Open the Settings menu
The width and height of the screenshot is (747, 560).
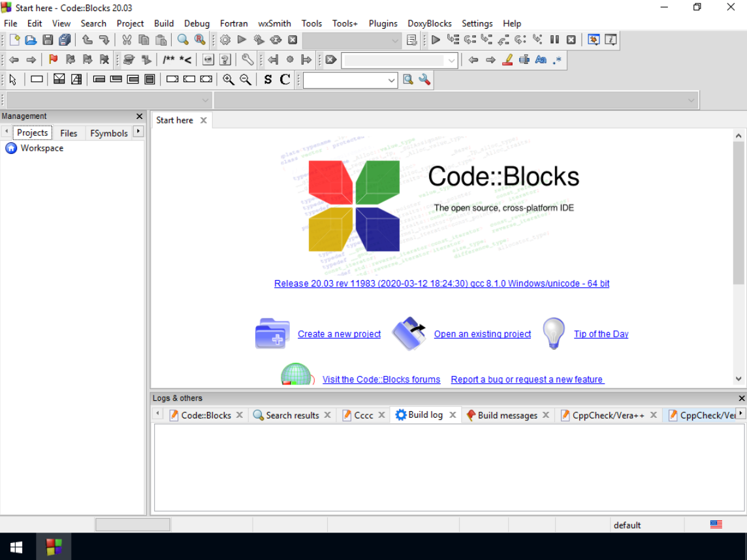tap(477, 23)
